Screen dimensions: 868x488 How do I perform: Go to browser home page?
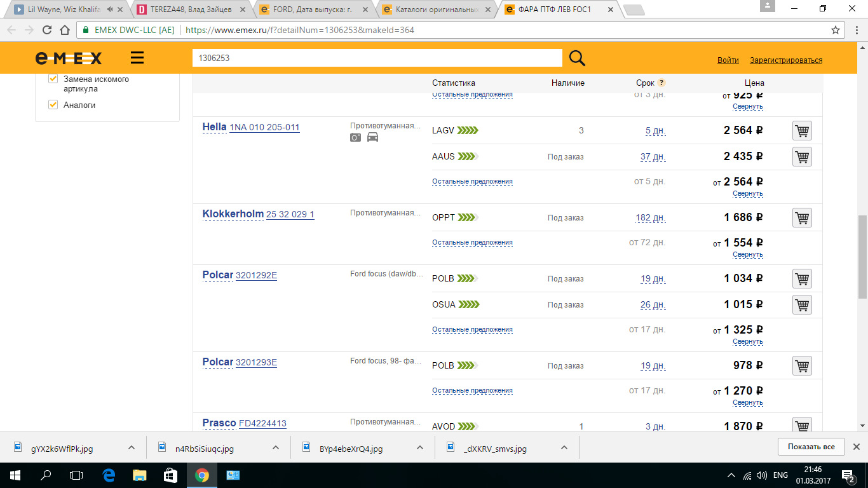click(x=64, y=30)
